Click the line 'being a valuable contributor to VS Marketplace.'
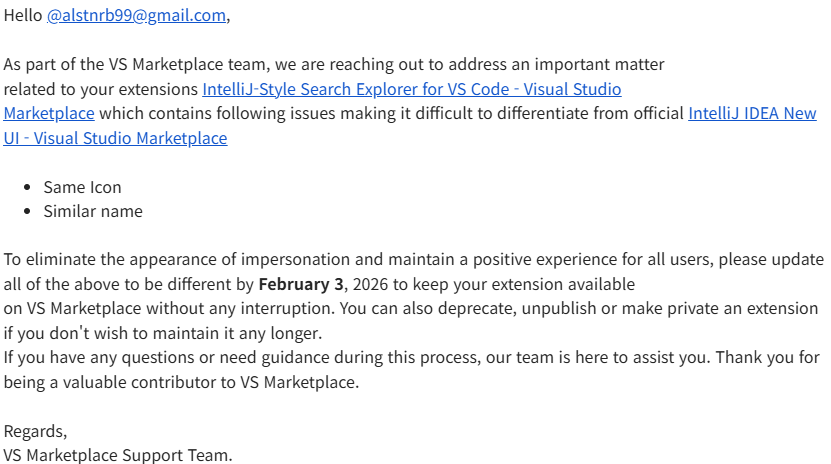This screenshot has height=464, width=831. pos(181,382)
